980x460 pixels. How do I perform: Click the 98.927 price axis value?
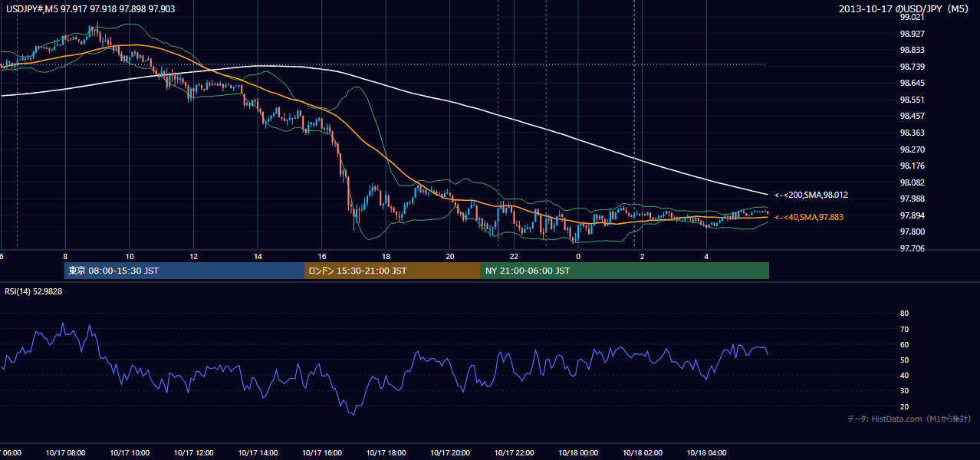pos(911,34)
